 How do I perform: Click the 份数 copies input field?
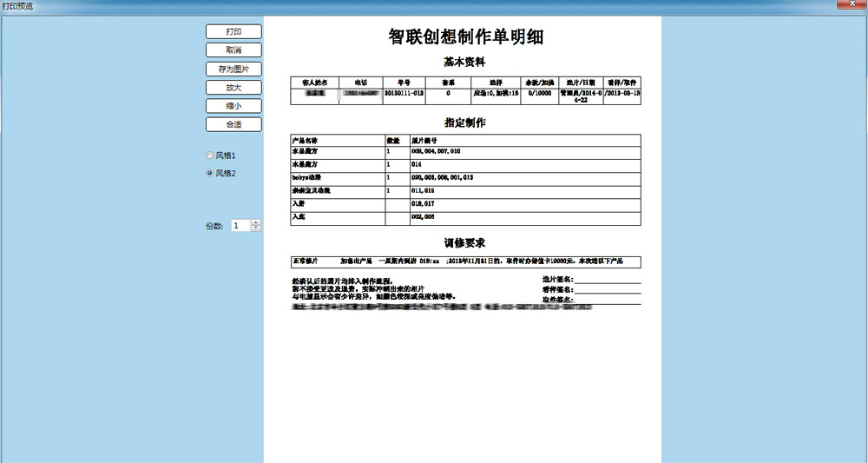pyautogui.click(x=240, y=225)
